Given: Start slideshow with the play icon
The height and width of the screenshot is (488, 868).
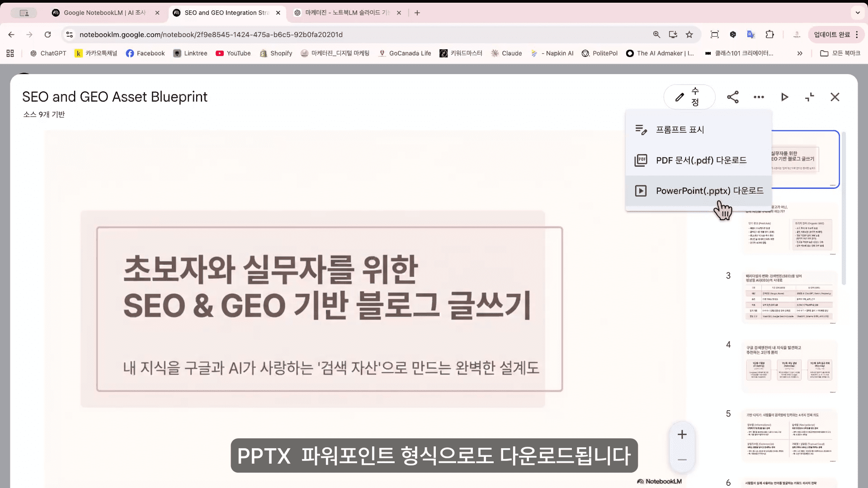Looking at the screenshot, I should coord(784,97).
